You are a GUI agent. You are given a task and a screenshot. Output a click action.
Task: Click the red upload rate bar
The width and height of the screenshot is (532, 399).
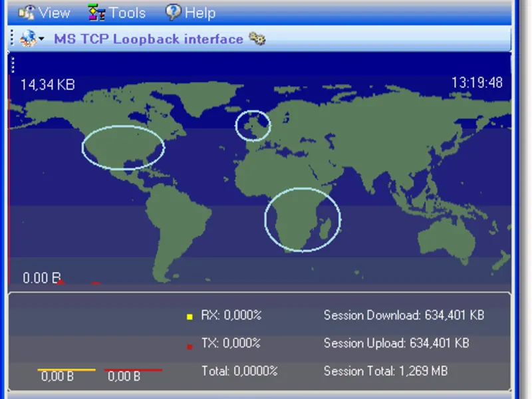point(134,370)
